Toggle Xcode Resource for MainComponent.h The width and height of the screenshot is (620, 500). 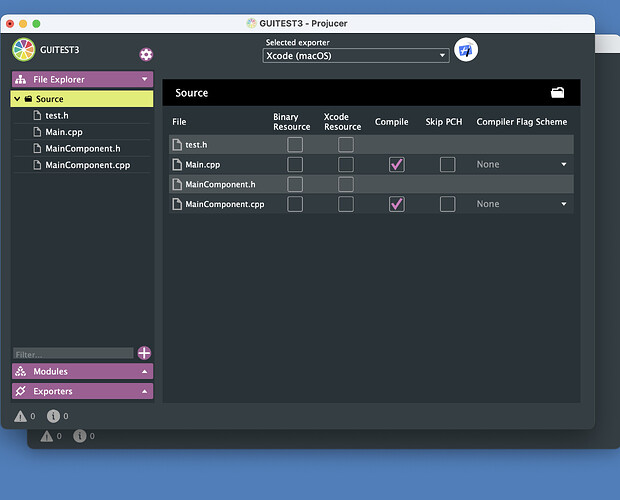tap(346, 184)
